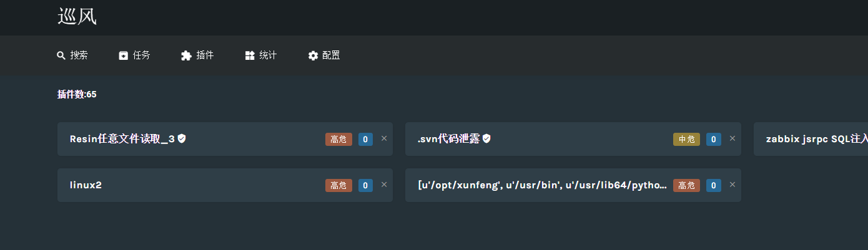Click the 插件 puzzle piece icon

click(186, 55)
